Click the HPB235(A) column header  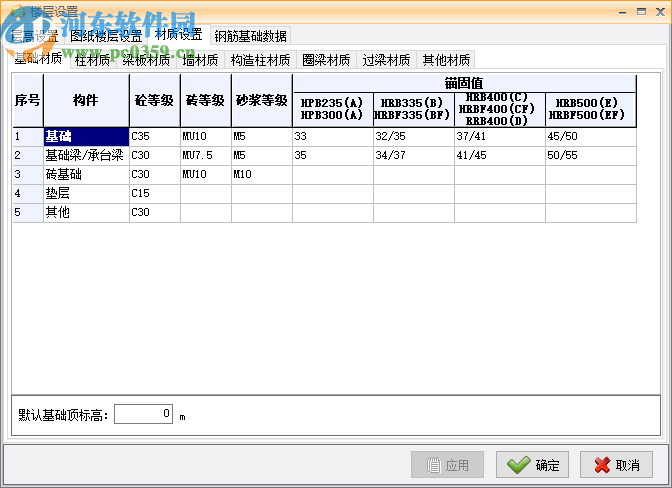click(x=333, y=109)
